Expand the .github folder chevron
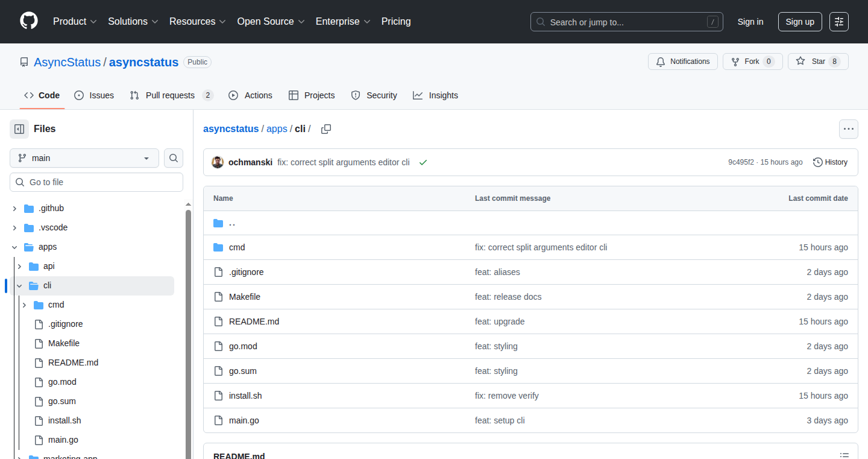 coord(14,209)
